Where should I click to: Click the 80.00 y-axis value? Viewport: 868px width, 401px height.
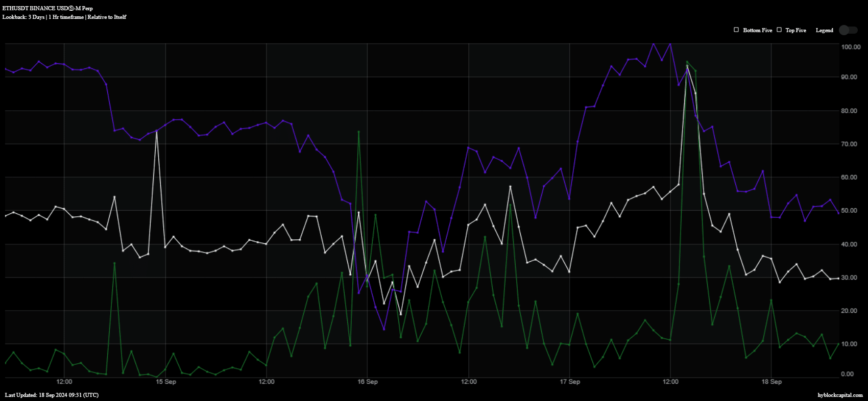coord(849,111)
